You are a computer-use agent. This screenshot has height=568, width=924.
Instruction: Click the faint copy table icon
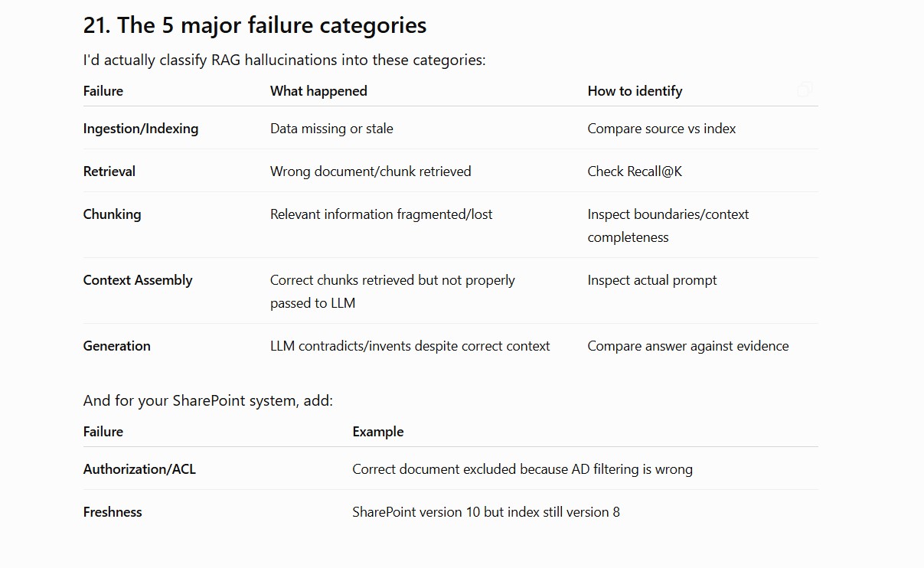[x=805, y=90]
